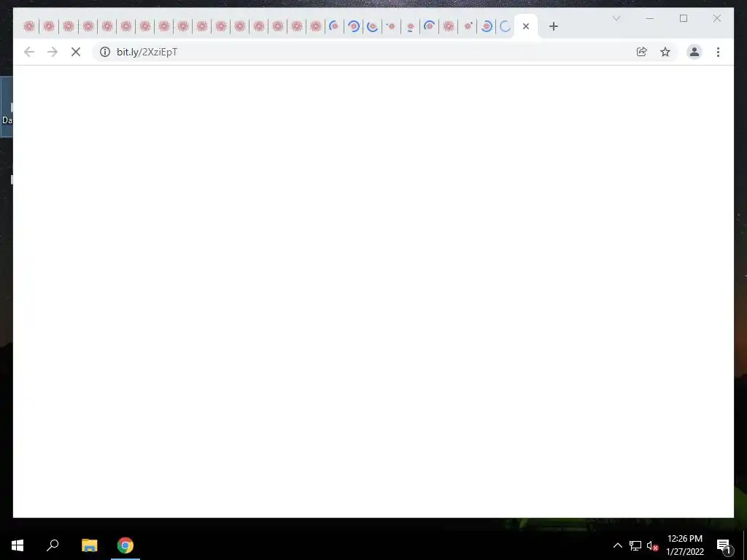Open the clock showing 12:26 PM

[x=684, y=545]
